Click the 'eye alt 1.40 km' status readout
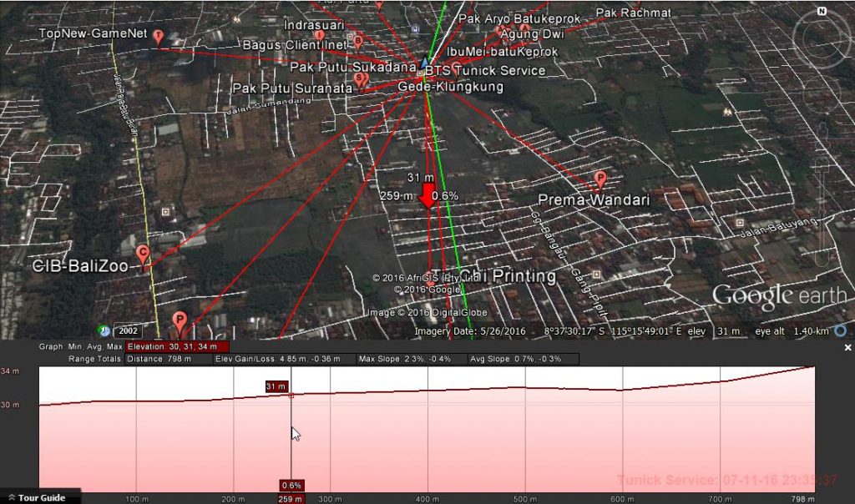Screen dimensions: 855x504 tap(792, 331)
